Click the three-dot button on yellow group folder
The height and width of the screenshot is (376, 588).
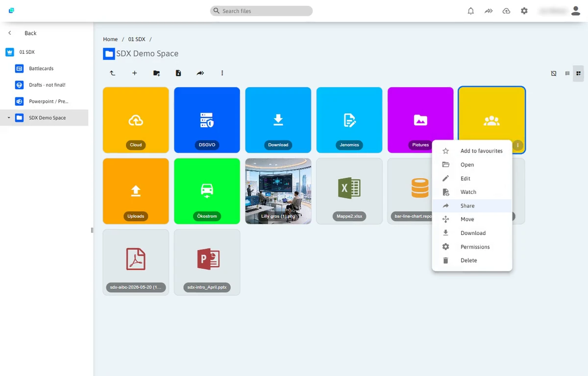point(517,145)
